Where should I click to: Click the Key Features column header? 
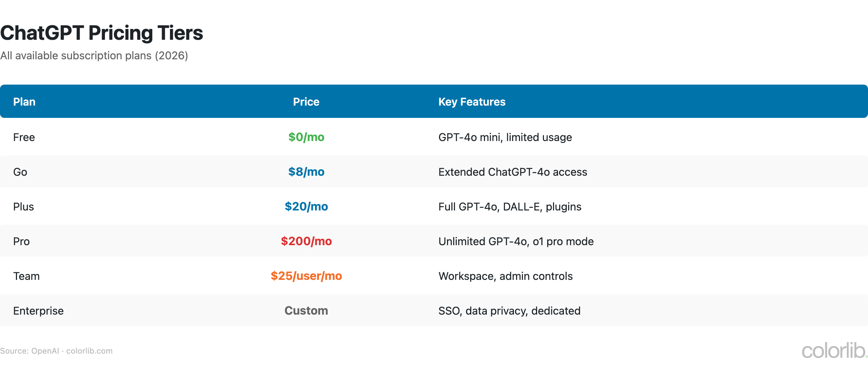coord(472,102)
